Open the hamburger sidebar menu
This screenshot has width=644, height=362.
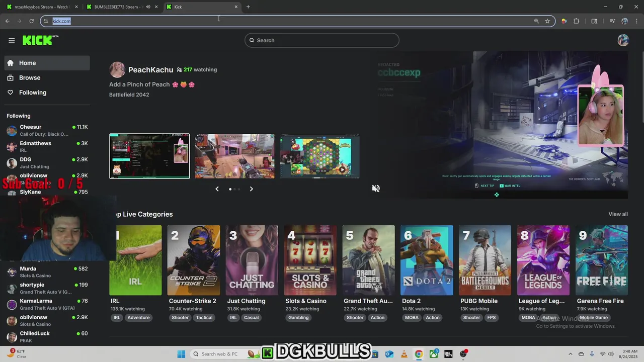click(x=12, y=40)
